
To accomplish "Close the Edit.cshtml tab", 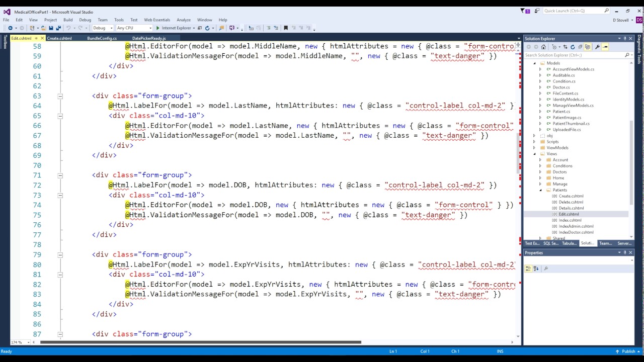I will [x=42, y=38].
